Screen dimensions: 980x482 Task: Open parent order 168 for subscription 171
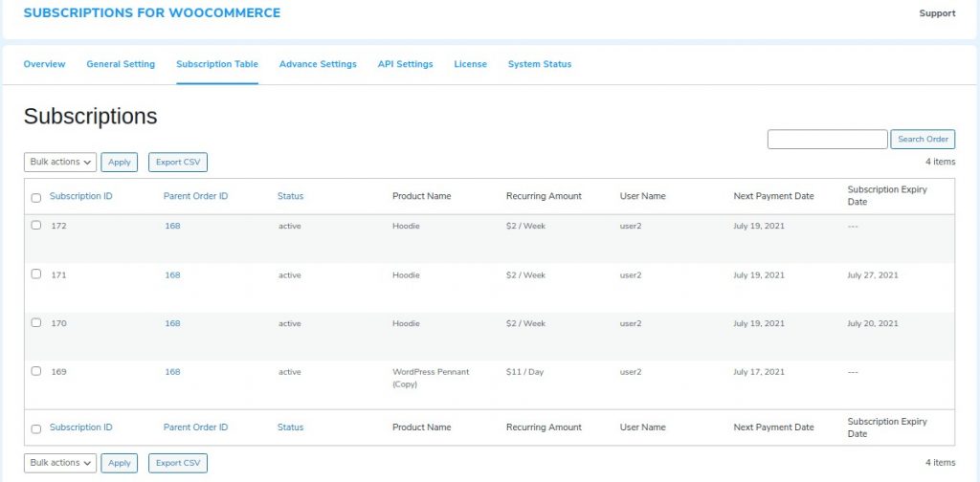click(172, 274)
